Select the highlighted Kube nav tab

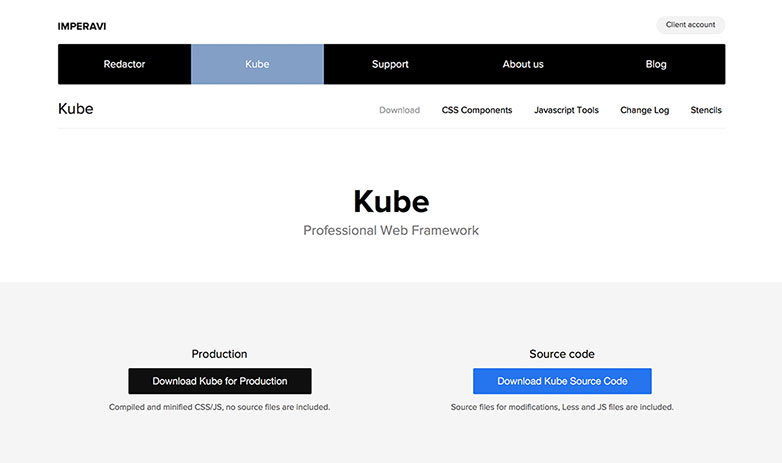coord(257,64)
